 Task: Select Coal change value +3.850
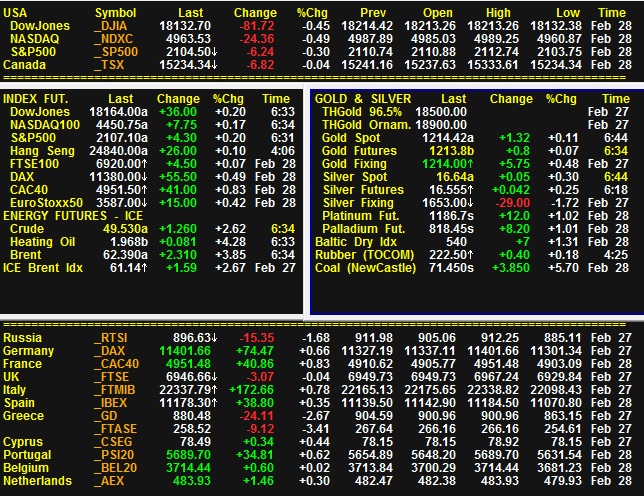[511, 268]
